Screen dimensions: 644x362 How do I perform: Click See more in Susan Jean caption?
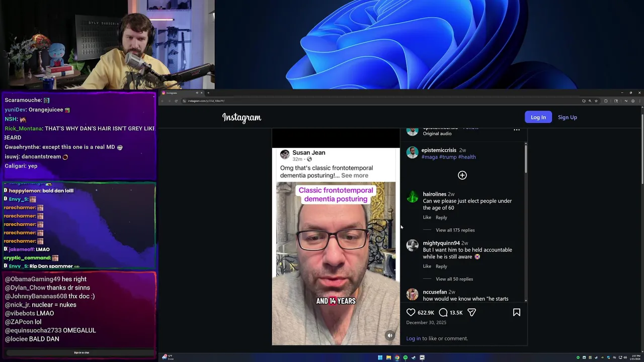click(354, 175)
